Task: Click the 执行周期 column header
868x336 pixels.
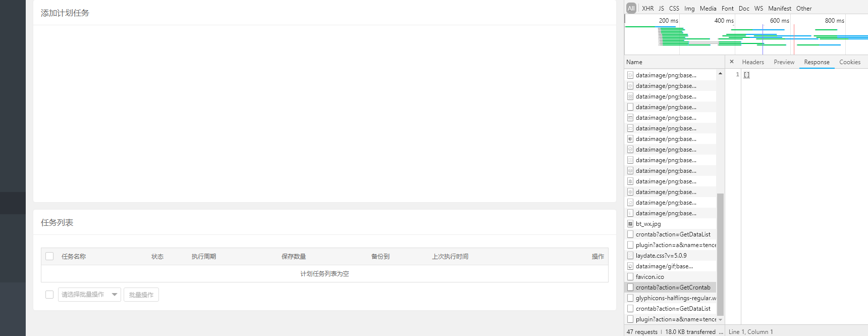Action: click(204, 257)
